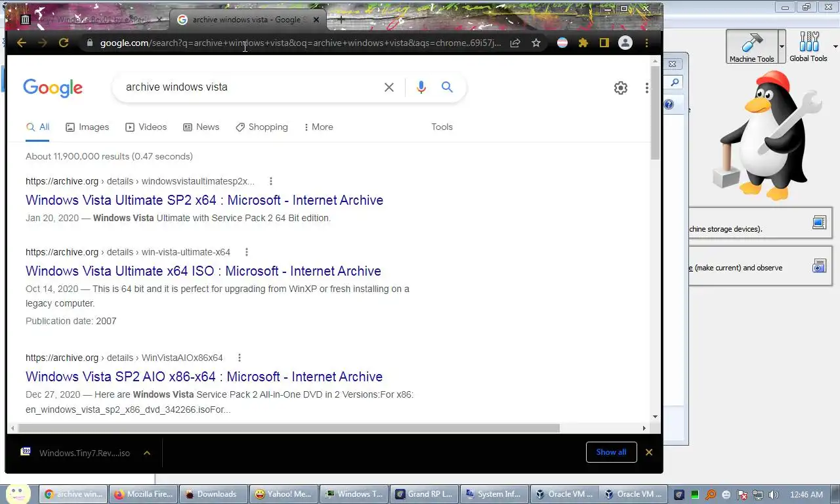Click the VirtualBox snapshot camera icon
This screenshot has height=504, width=840.
[819, 266]
